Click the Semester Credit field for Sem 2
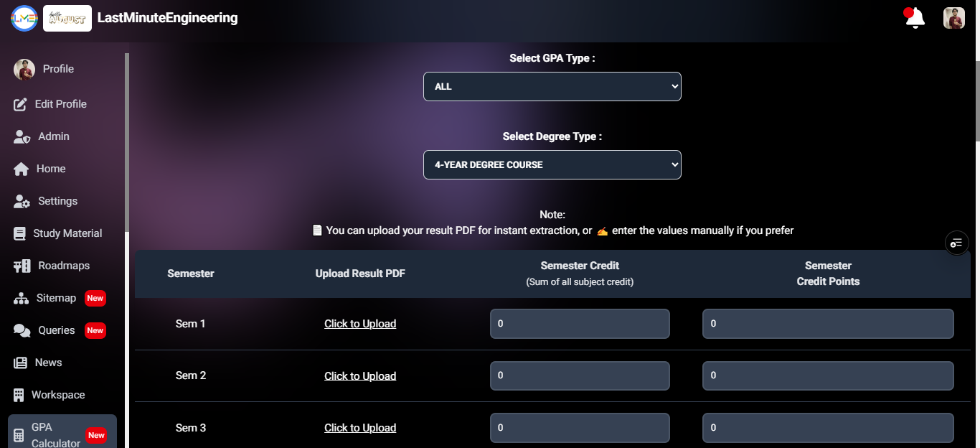Viewport: 980px width, 448px height. [579, 375]
